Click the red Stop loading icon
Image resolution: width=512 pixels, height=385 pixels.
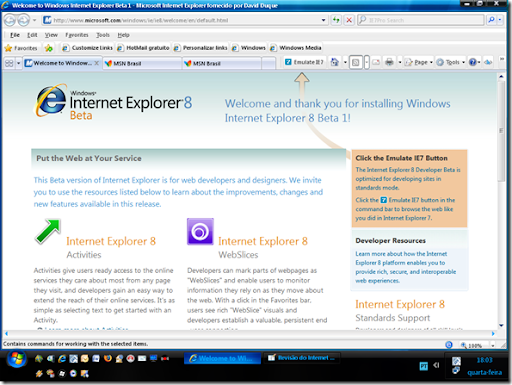click(349, 20)
